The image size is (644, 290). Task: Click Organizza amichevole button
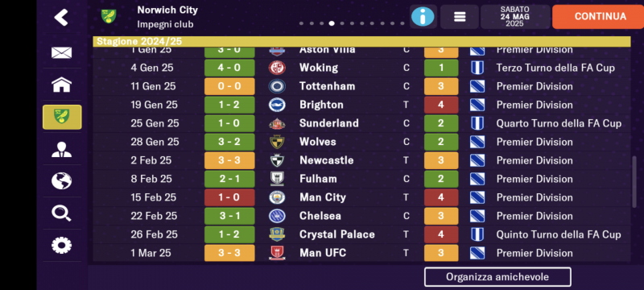coord(497,277)
